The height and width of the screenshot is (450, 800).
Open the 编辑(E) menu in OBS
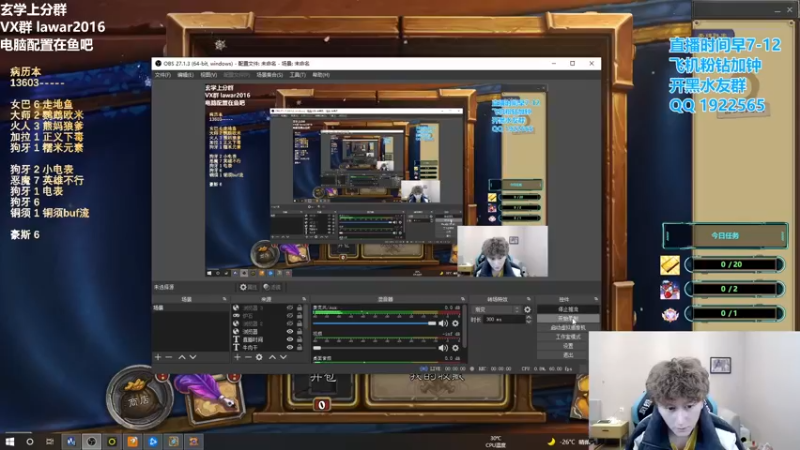click(185, 75)
